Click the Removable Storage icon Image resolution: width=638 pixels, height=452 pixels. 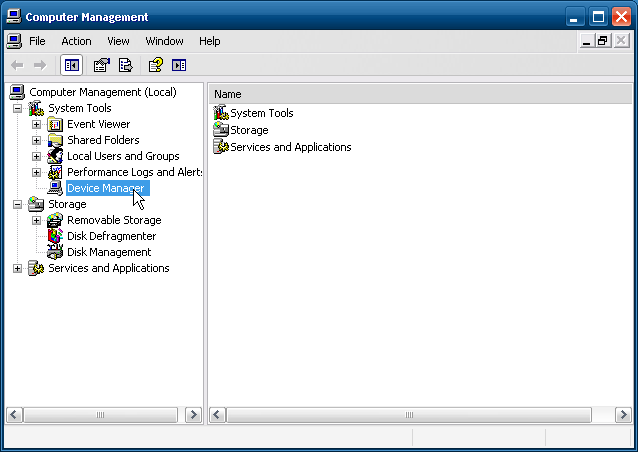coord(55,220)
